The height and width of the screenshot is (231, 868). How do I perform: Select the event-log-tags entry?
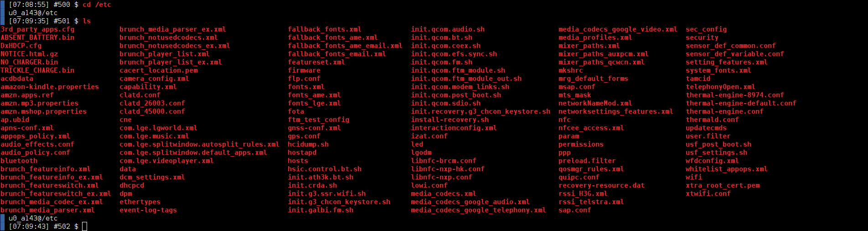[x=148, y=210]
